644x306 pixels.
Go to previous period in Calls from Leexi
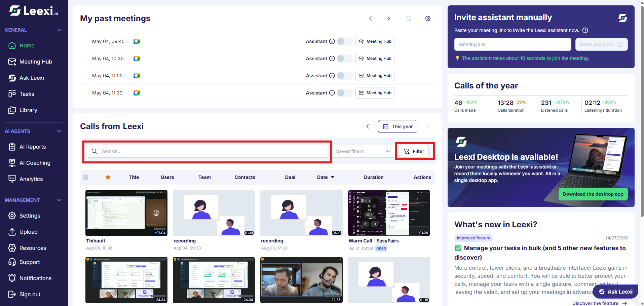[x=368, y=126]
